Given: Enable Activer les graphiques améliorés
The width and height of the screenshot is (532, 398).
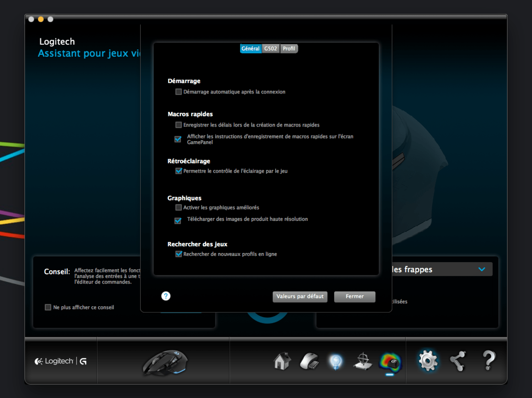Looking at the screenshot, I should tap(178, 207).
